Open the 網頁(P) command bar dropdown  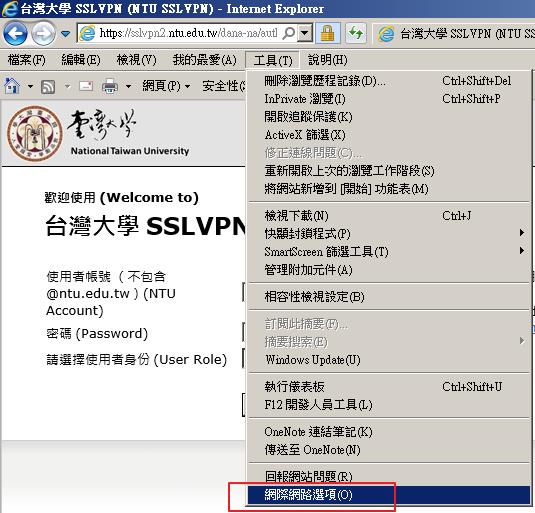[166, 86]
